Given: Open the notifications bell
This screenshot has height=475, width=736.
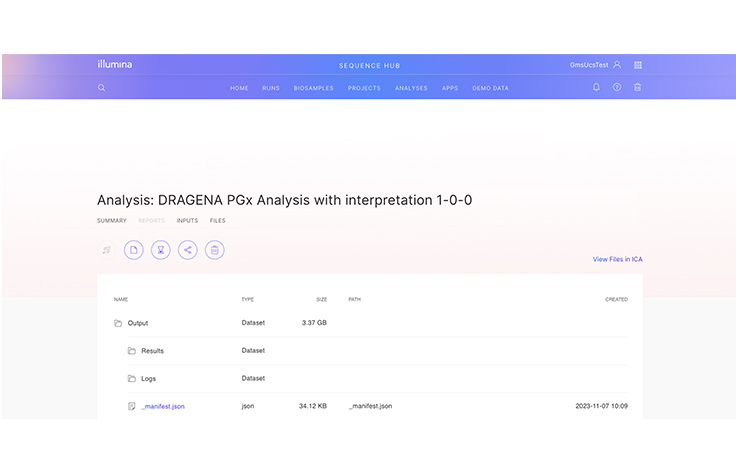Looking at the screenshot, I should [x=597, y=88].
